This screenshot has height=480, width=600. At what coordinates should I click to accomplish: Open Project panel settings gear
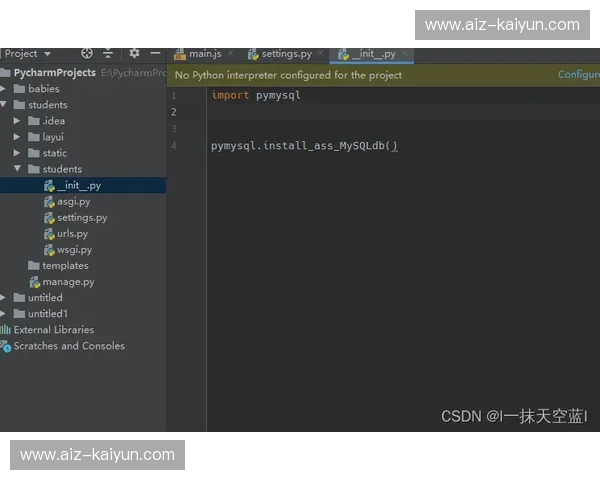[135, 54]
